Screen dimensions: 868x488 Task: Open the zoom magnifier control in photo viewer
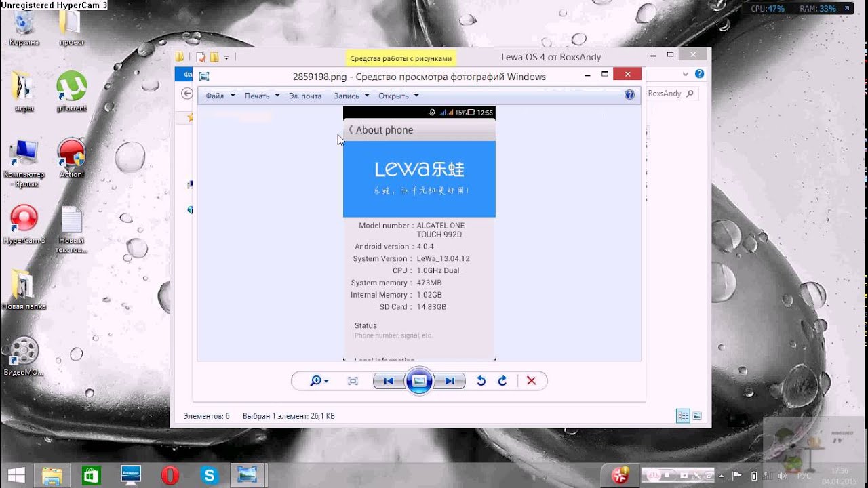click(x=315, y=381)
